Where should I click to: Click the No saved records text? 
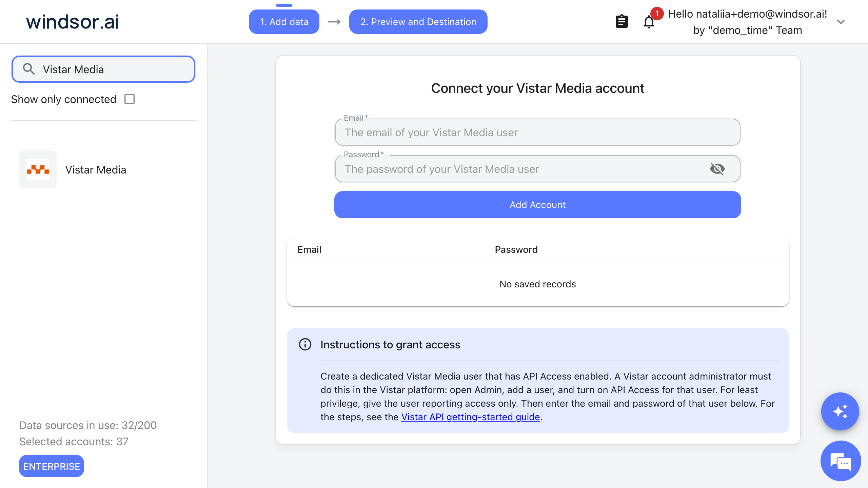pos(538,284)
